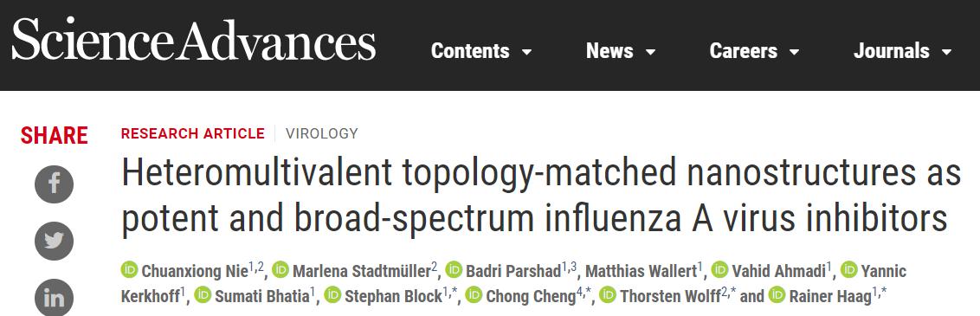Share article on Facebook icon

55,184
